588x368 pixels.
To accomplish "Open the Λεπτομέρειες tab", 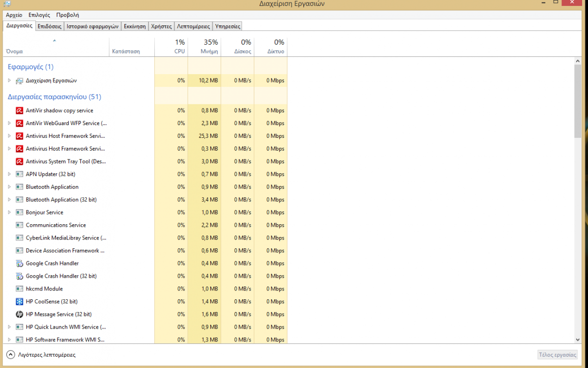I will coord(194,26).
